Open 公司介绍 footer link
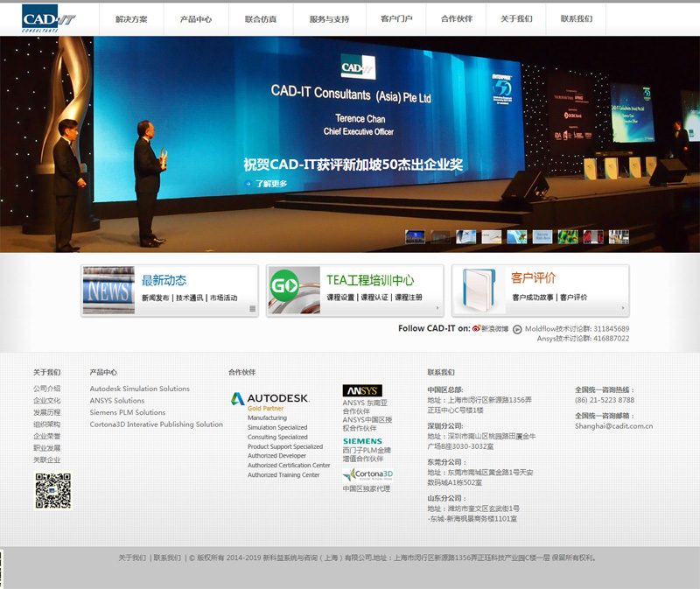This screenshot has height=589, width=700. point(47,389)
